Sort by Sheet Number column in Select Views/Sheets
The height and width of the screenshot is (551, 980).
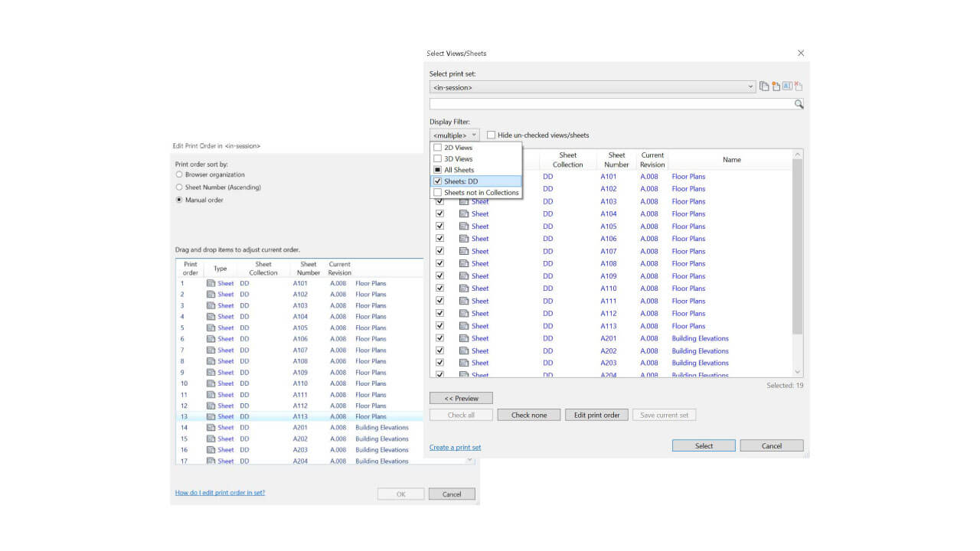(x=616, y=160)
